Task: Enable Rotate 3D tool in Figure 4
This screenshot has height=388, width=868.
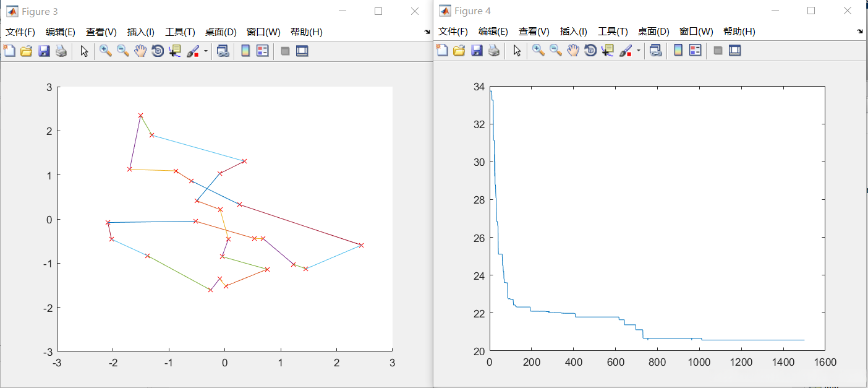Action: pos(590,51)
